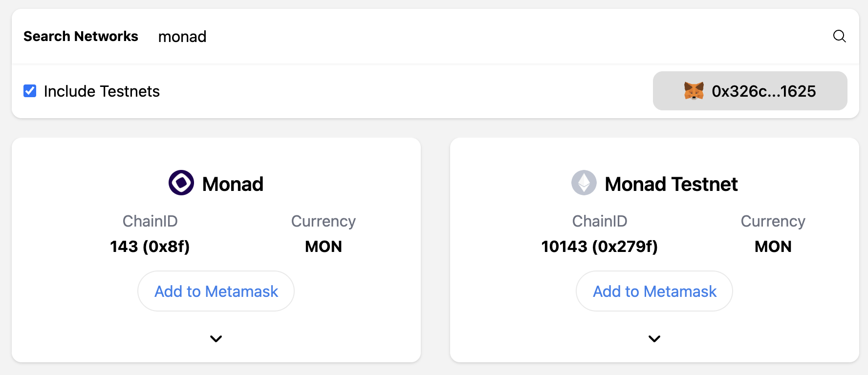Add Monad mainnet to Metamask
This screenshot has height=375, width=868.
[x=216, y=291]
